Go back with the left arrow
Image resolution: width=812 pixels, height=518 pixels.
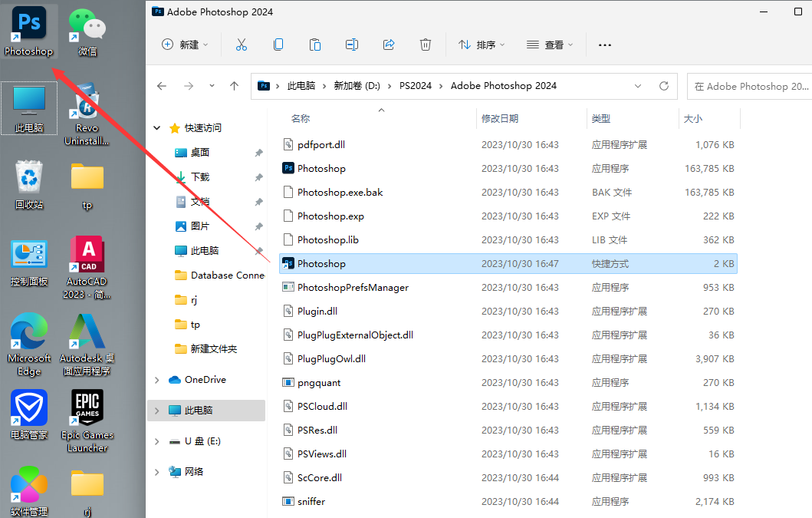162,86
